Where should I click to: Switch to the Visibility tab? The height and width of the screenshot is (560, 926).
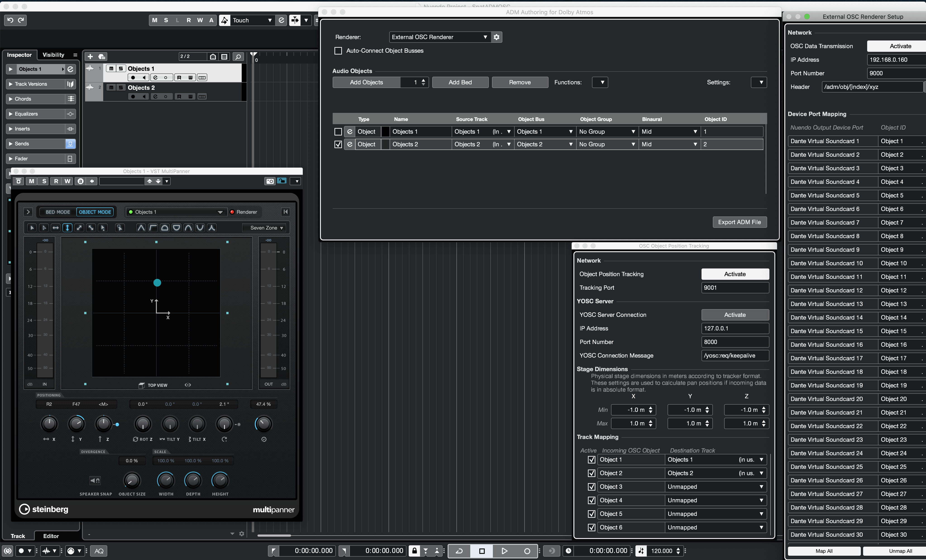coord(53,55)
